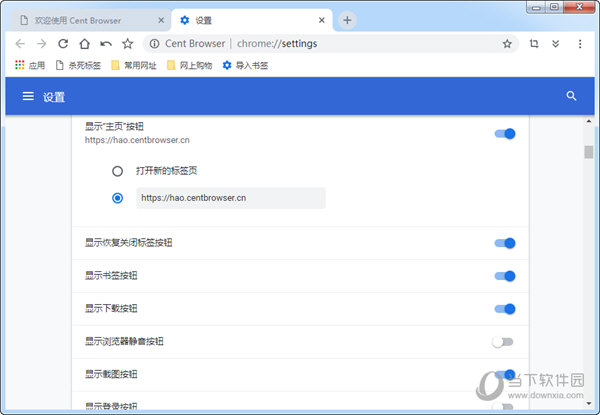Click the address bar showing chrome://settings

330,44
